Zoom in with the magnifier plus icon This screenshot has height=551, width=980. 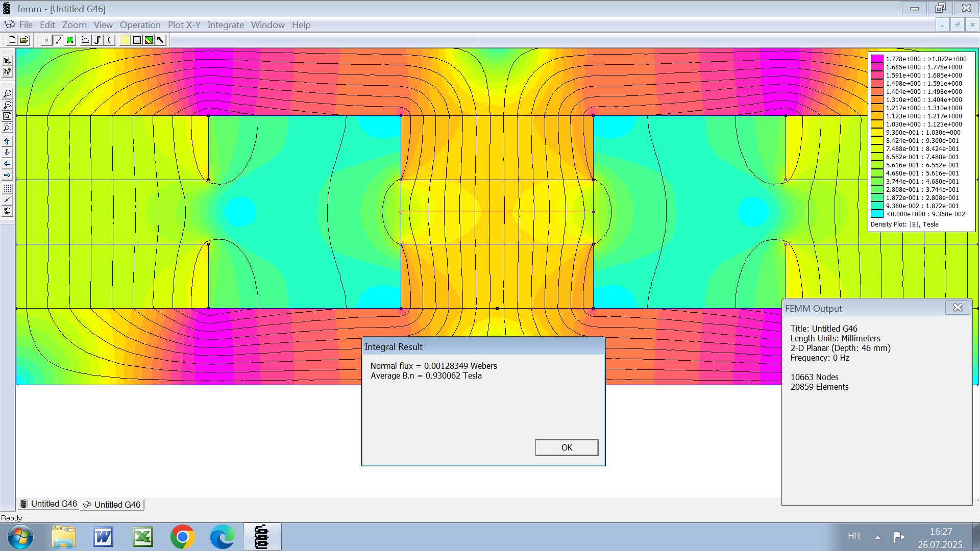tap(7, 94)
